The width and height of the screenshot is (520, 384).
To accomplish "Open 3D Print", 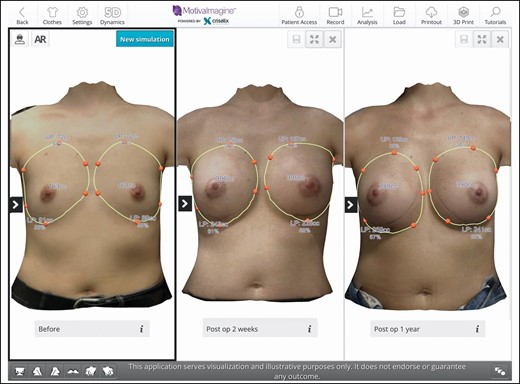I will coord(463,16).
